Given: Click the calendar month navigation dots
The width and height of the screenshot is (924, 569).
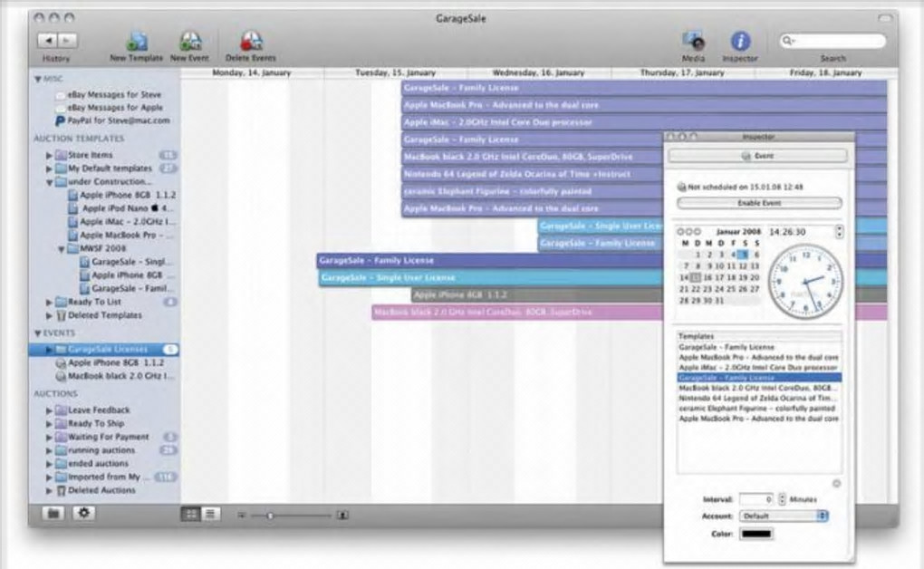Looking at the screenshot, I should coord(688,232).
